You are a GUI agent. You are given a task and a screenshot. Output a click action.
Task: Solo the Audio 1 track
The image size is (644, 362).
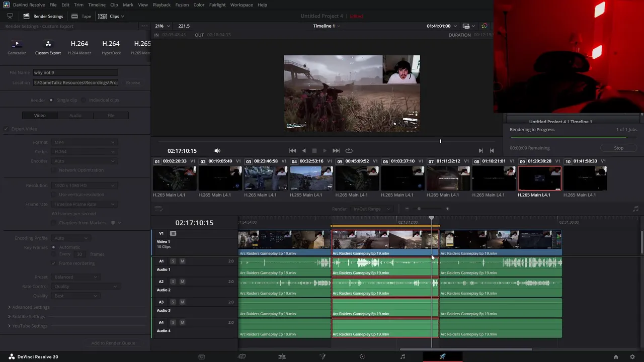click(x=173, y=261)
